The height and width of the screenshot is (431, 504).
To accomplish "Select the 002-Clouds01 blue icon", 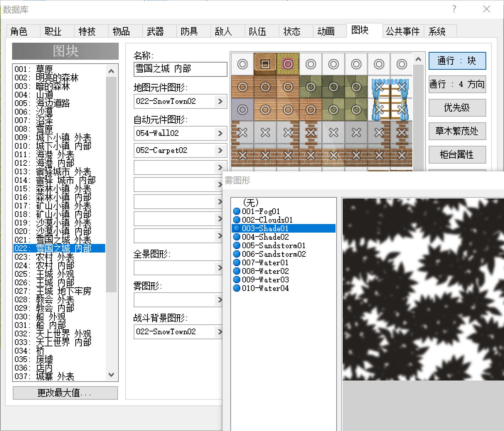I will point(237,220).
